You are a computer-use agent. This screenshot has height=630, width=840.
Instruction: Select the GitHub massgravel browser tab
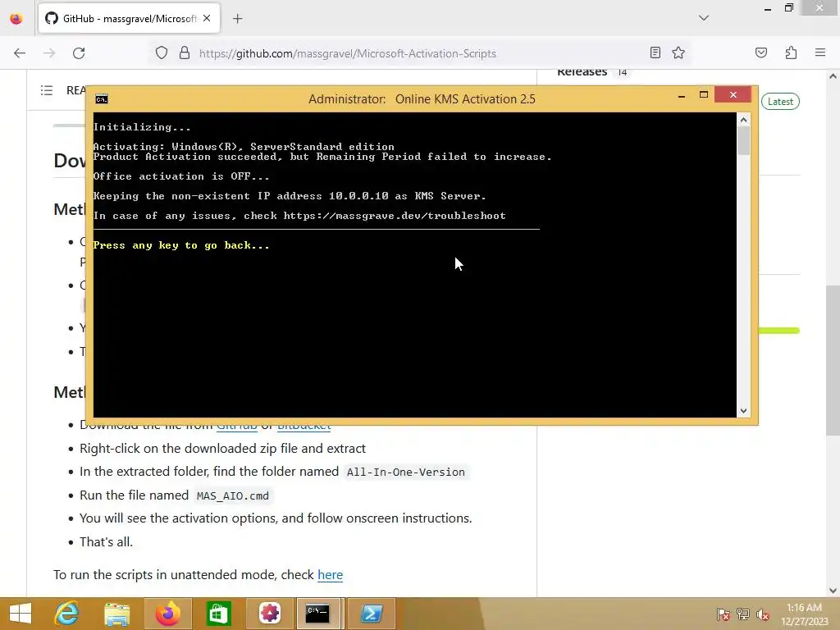coord(129,19)
